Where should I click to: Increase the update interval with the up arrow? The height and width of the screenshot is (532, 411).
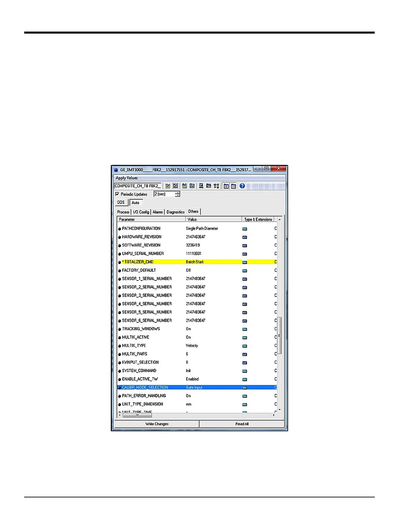pyautogui.click(x=178, y=193)
